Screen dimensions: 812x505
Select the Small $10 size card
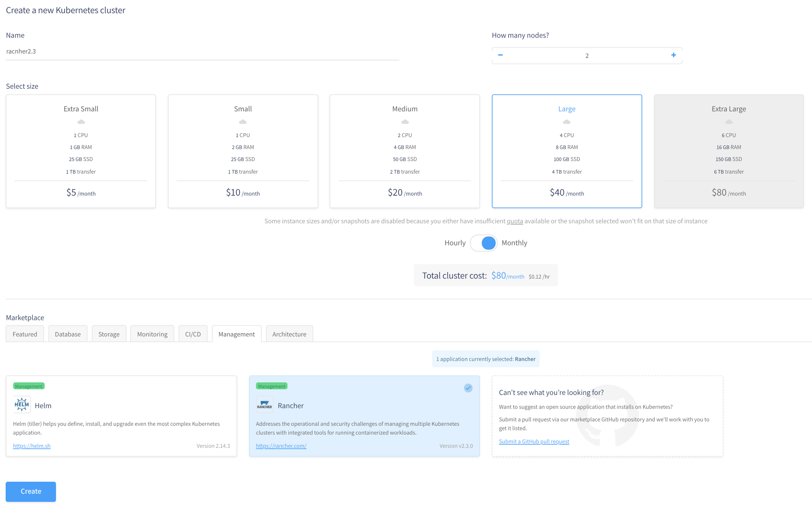tap(243, 151)
